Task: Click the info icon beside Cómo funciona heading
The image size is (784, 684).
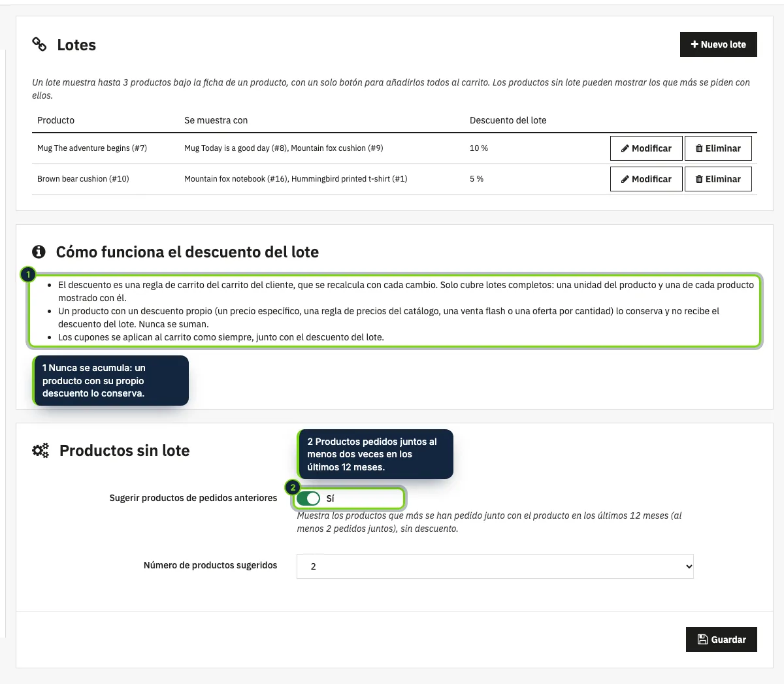Action: tap(39, 252)
